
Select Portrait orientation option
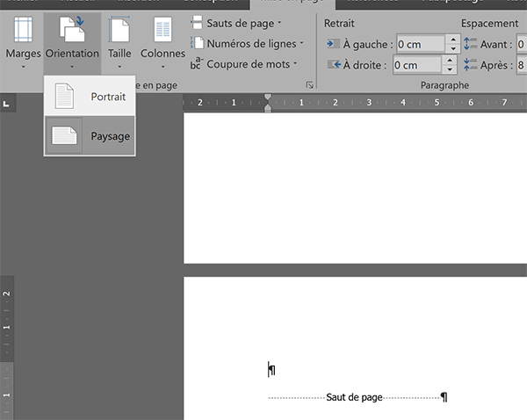click(x=90, y=97)
